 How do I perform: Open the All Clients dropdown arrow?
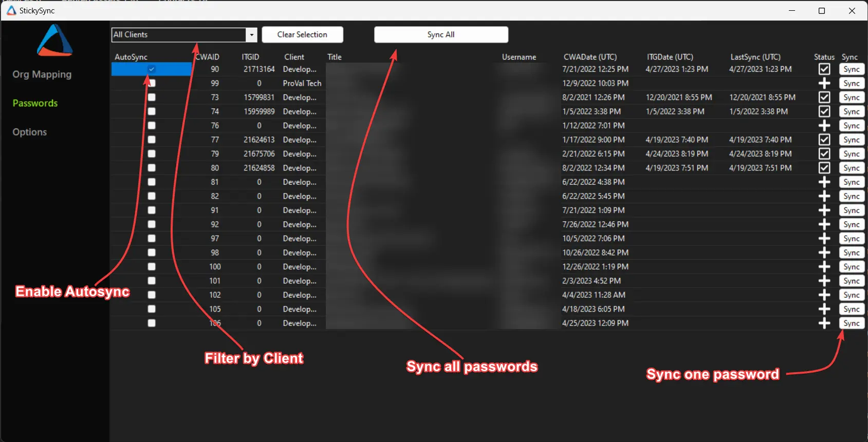pyautogui.click(x=251, y=35)
